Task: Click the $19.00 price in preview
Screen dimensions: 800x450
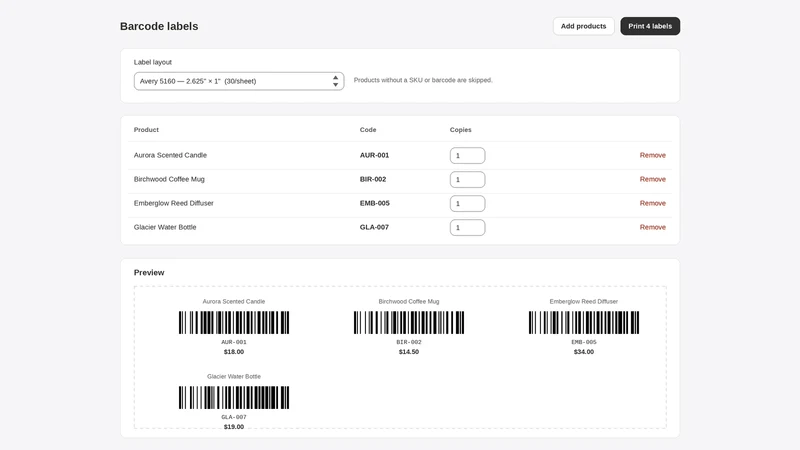Action: coord(234,427)
